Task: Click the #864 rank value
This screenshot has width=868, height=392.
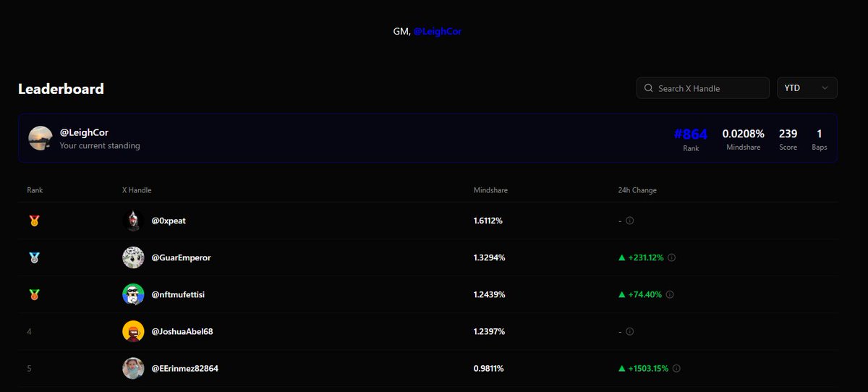Action: 691,134
